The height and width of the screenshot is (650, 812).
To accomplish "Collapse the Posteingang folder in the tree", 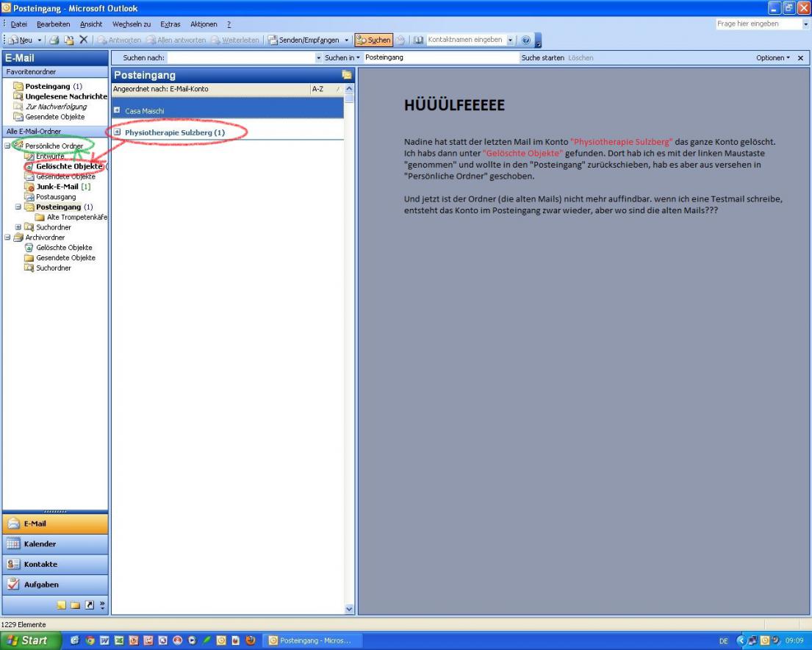I will 18,207.
